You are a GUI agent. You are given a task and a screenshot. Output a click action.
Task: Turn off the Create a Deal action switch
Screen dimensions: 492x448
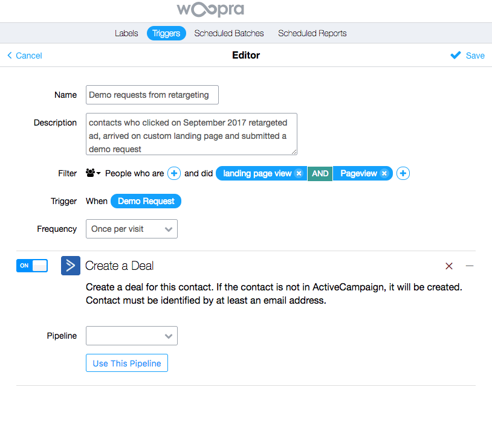(31, 266)
